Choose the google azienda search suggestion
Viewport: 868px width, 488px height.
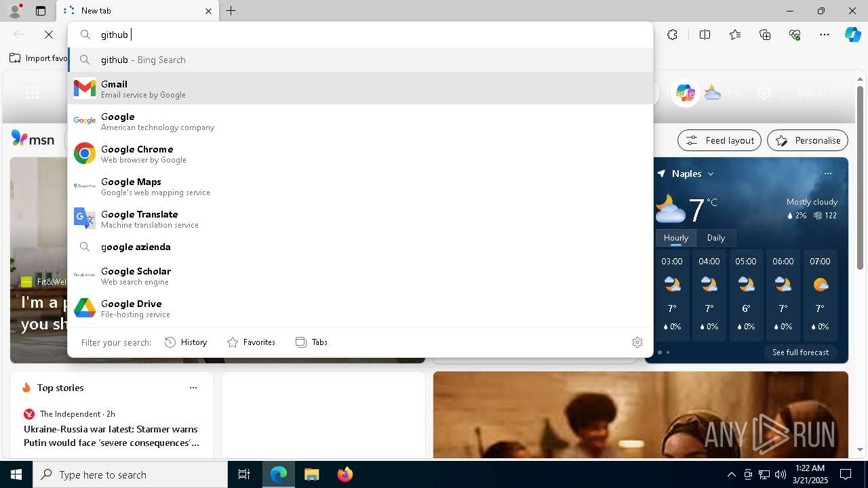360,247
